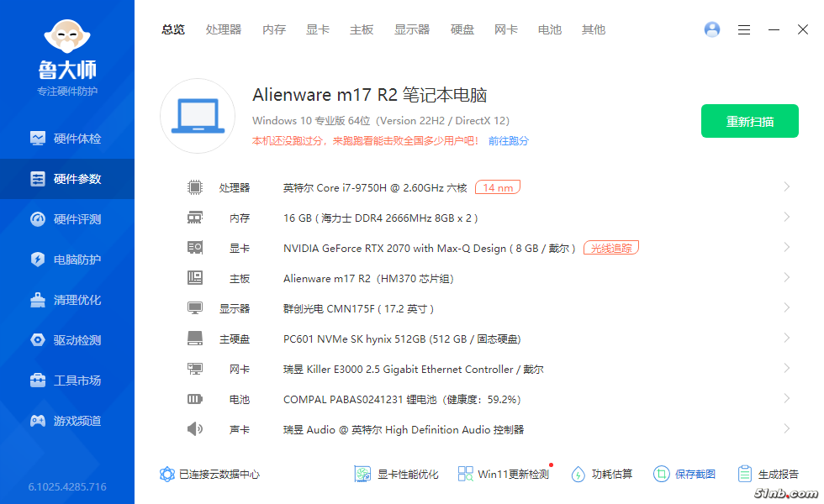Switch to the 处理器 tab
The width and height of the screenshot is (824, 504).
tap(224, 30)
